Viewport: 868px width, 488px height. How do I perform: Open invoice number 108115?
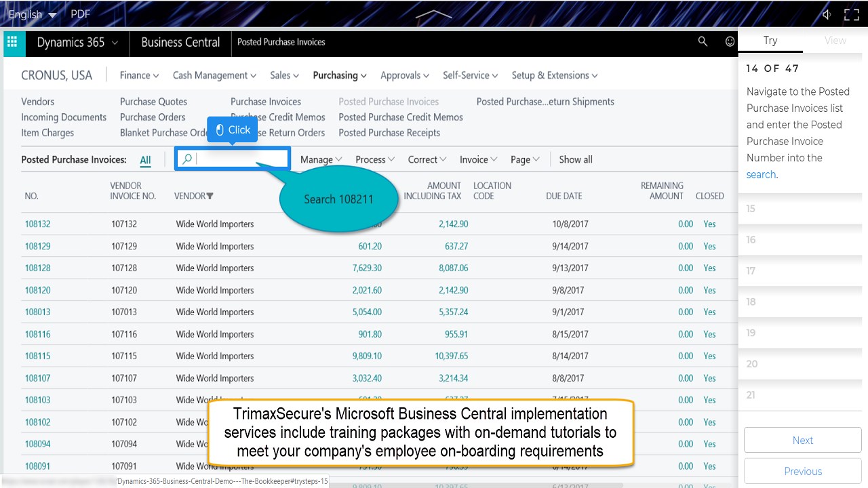(37, 356)
